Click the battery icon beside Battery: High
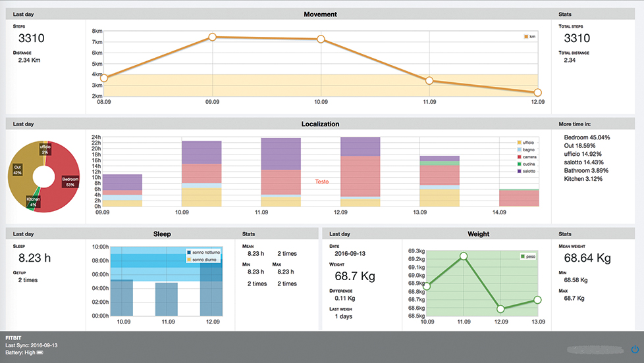The image size is (644, 363). pos(40,353)
